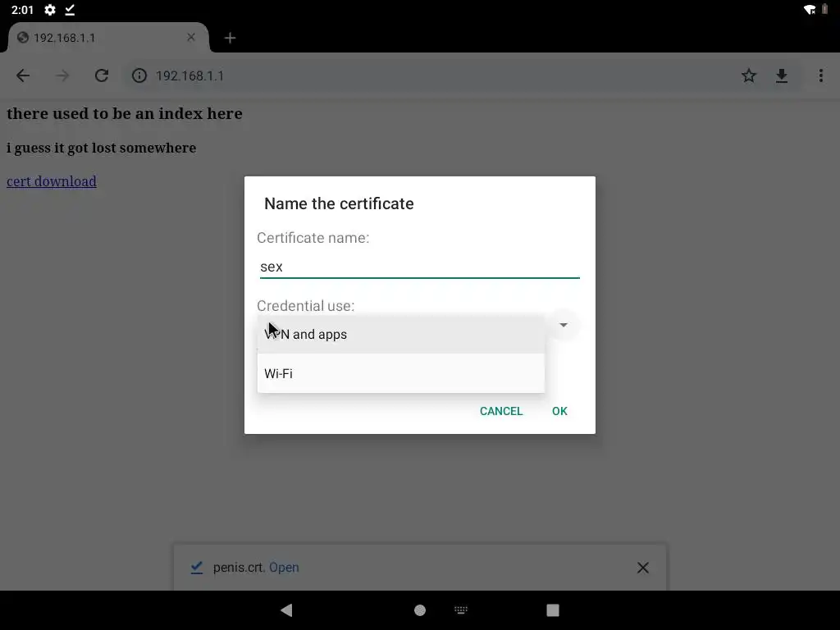This screenshot has width=840, height=630.
Task: Tap the task-complete check icon in status bar
Action: 70,10
